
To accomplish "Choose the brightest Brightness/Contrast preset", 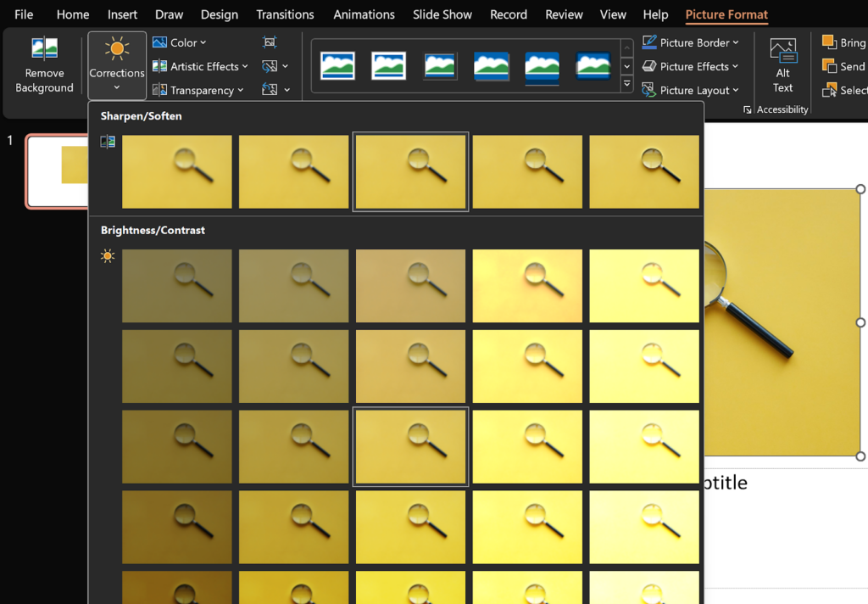I will coord(644,587).
